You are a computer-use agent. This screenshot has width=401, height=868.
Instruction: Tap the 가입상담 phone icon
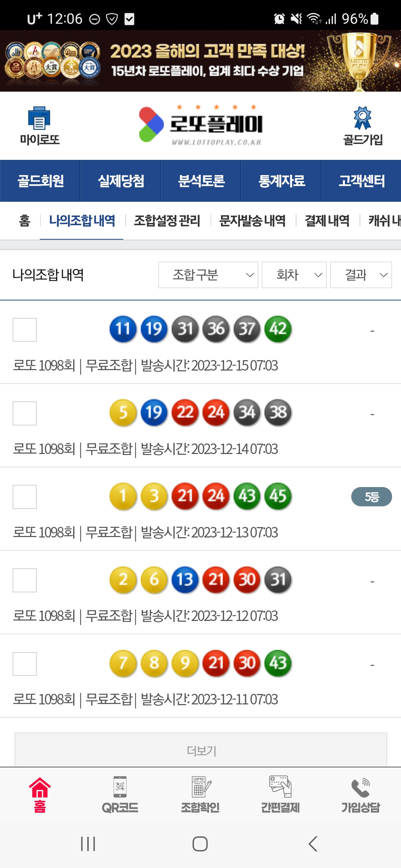click(361, 788)
